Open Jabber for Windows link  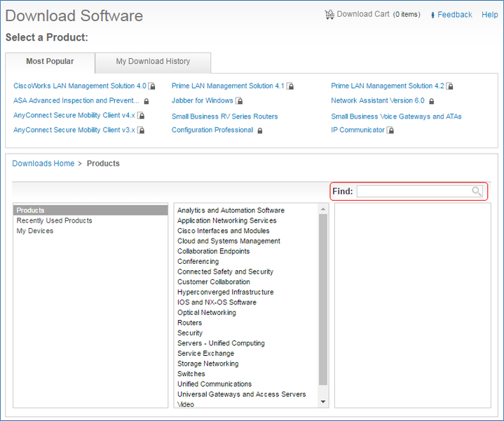(202, 101)
